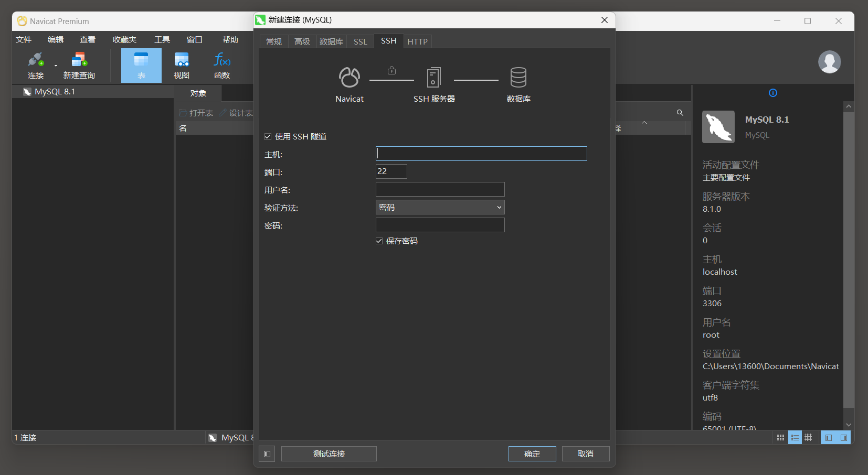Open the Function (函数) toolbar icon
Screen dimensions: 868x475
[222, 65]
